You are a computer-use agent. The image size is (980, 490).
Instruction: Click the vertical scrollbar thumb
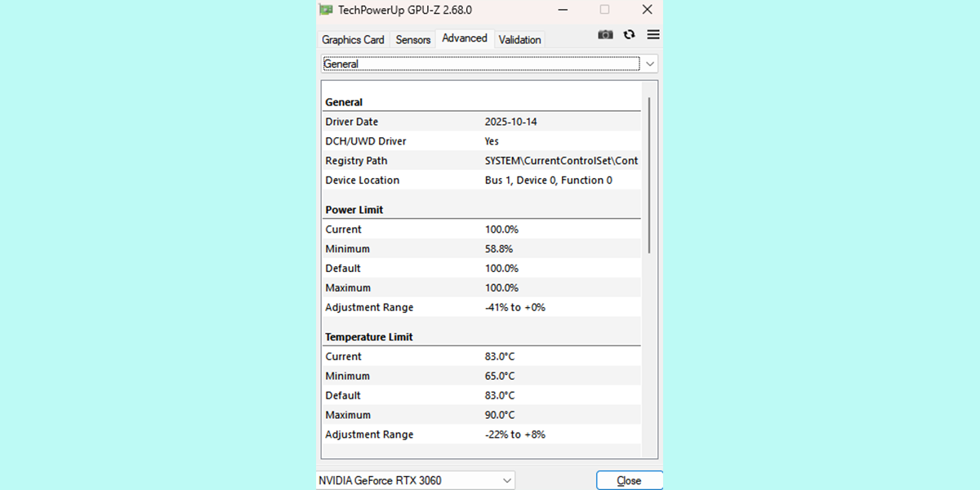pyautogui.click(x=649, y=175)
